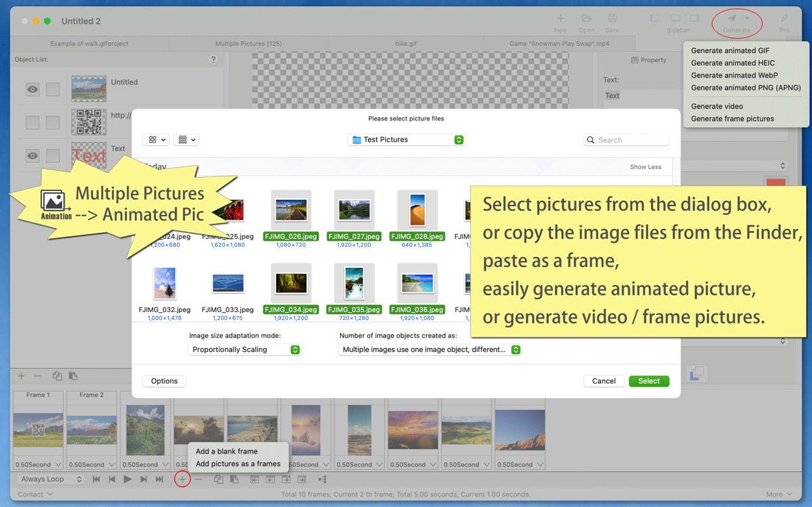The image size is (812, 507).
Task: Expand the More menu in status bar
Action: 779,494
